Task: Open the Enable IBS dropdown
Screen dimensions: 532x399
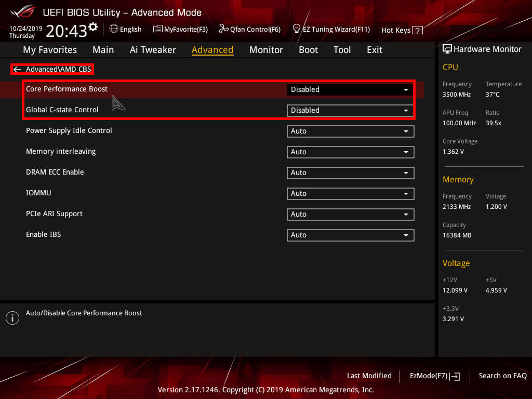Action: point(350,235)
